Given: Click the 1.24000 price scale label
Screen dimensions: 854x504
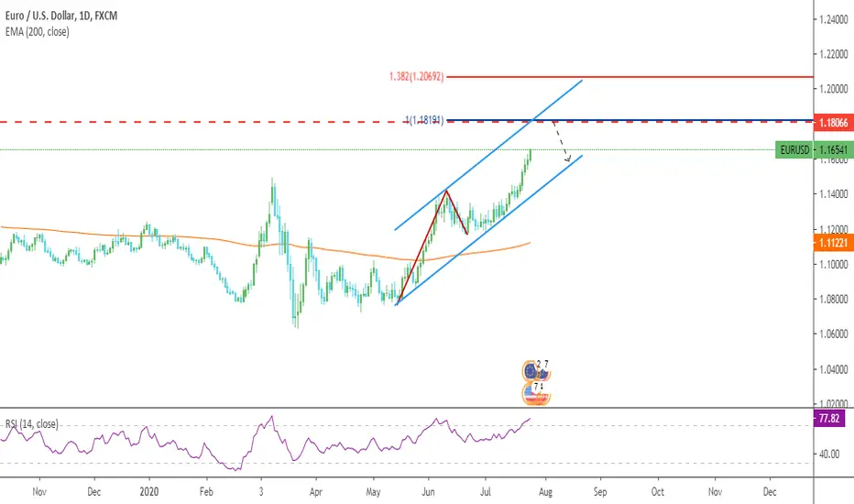Looking at the screenshot, I should click(834, 19).
